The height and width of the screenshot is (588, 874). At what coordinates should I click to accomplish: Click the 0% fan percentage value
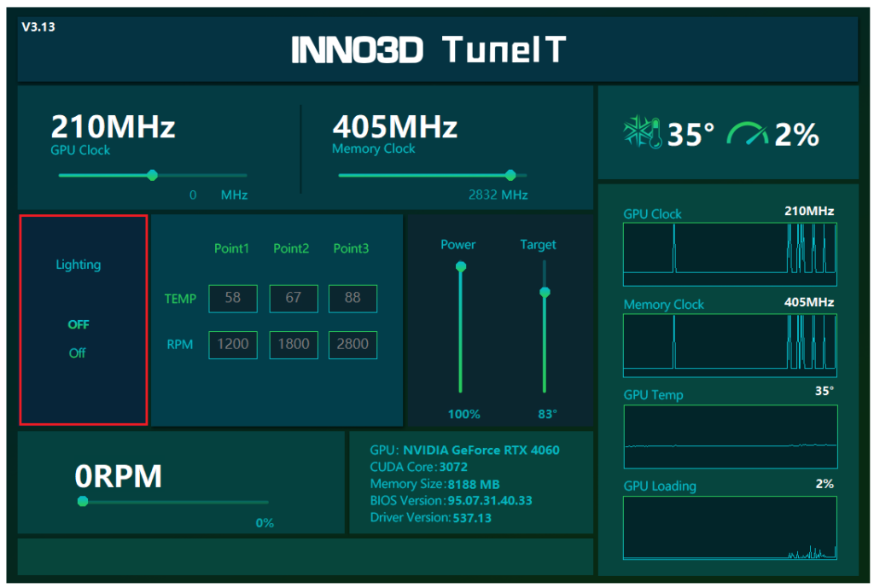[265, 523]
